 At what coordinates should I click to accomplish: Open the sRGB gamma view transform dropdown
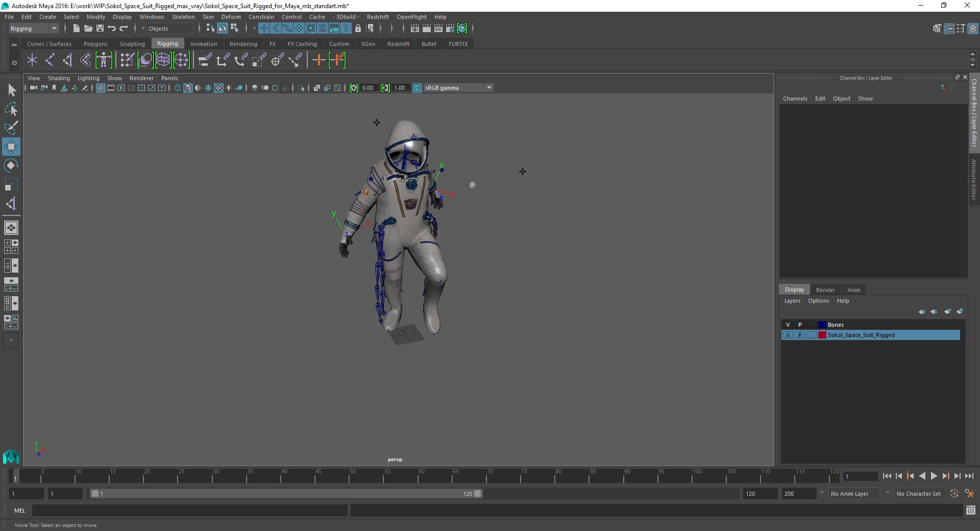click(x=458, y=88)
